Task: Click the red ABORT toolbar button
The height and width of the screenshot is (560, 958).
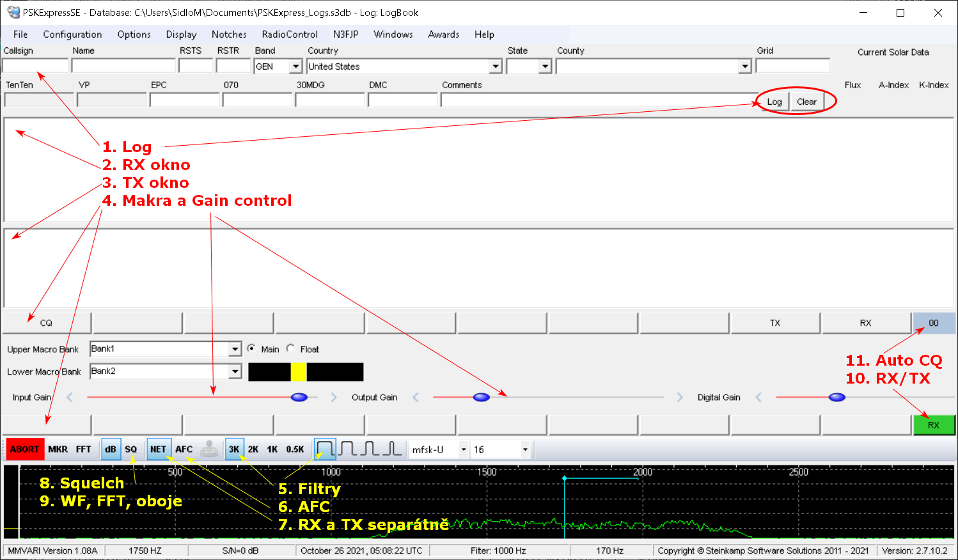Action: pos(24,449)
